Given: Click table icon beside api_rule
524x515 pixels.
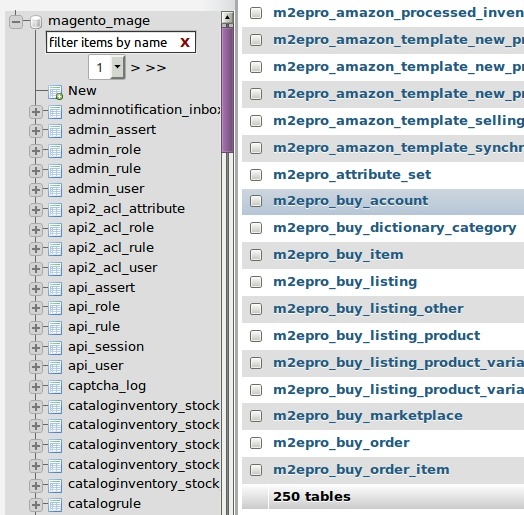Looking at the screenshot, I should pyautogui.click(x=55, y=328).
